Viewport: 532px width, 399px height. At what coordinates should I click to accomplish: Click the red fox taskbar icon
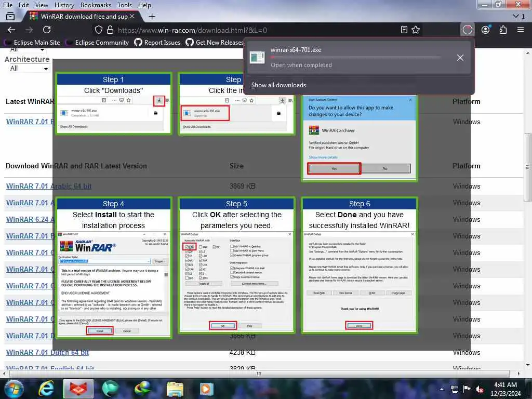pyautogui.click(x=78, y=389)
